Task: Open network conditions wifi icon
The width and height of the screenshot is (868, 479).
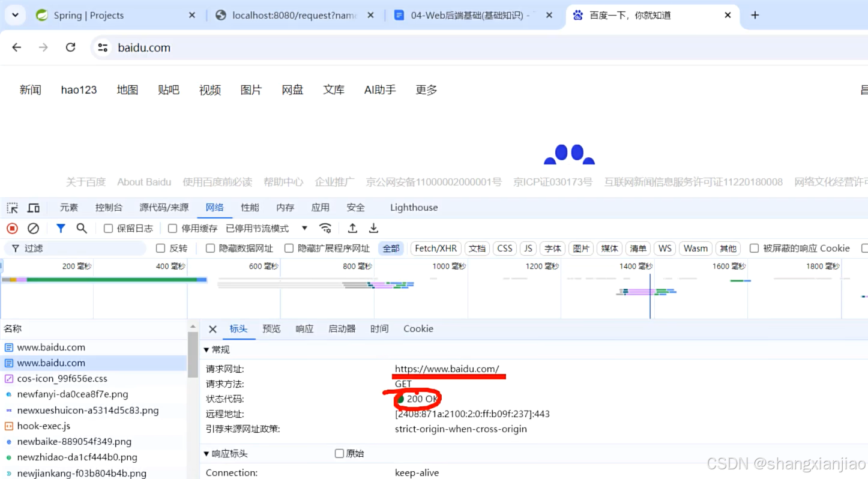Action: (325, 228)
